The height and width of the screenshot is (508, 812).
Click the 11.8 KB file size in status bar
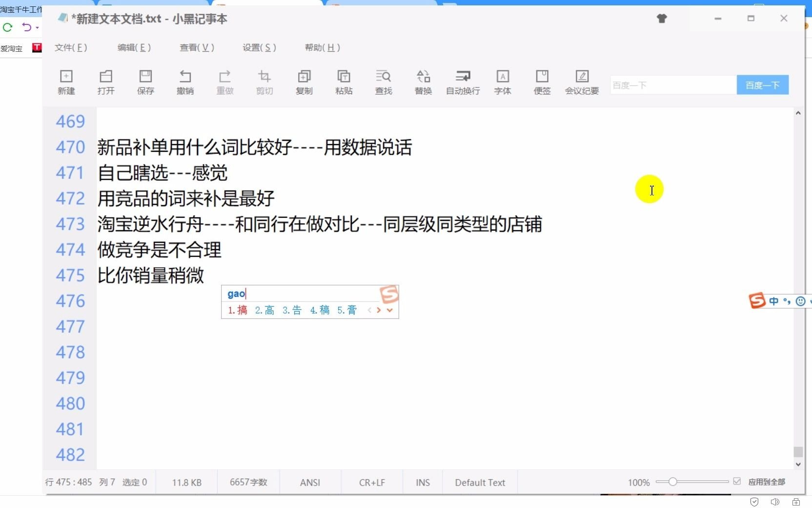(186, 483)
